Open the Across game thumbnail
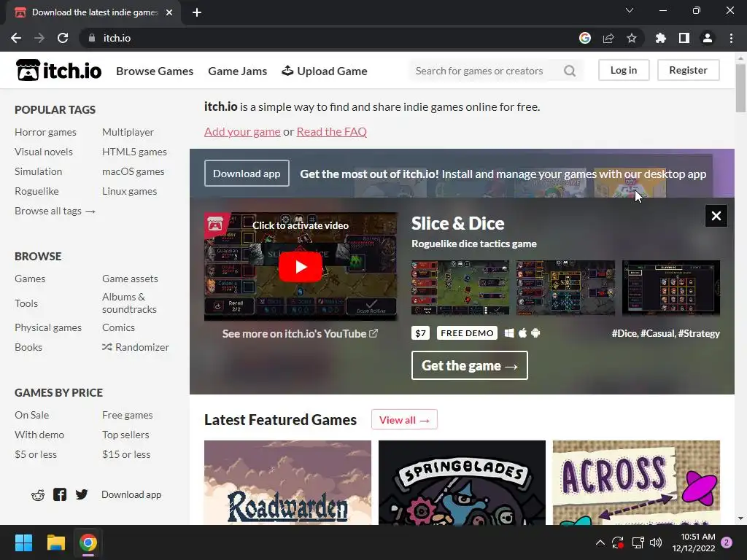Viewport: 747px width, 560px height. [x=636, y=483]
